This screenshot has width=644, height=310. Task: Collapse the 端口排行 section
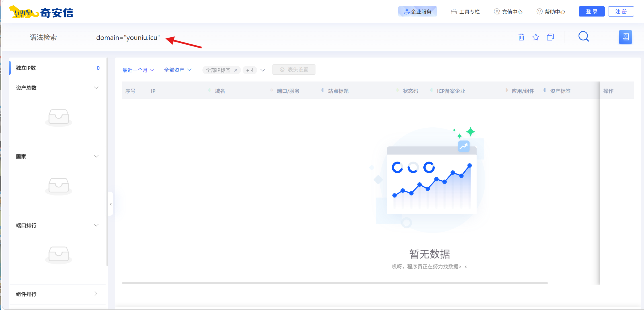(x=96, y=225)
